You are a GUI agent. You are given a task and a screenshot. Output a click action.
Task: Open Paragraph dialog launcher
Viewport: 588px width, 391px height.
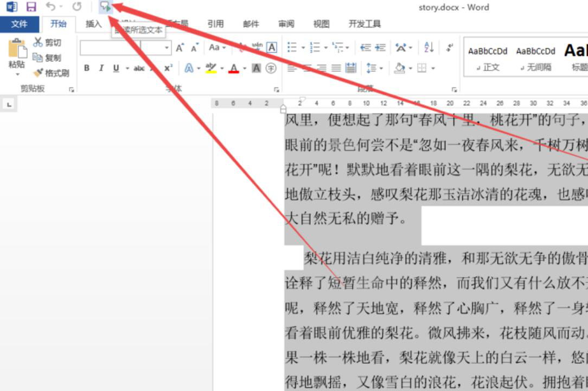tap(454, 90)
